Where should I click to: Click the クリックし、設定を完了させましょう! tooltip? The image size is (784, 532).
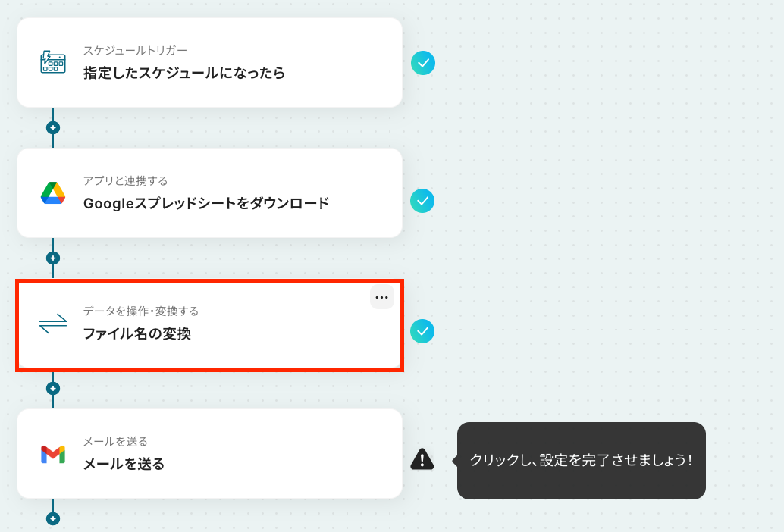click(581, 461)
